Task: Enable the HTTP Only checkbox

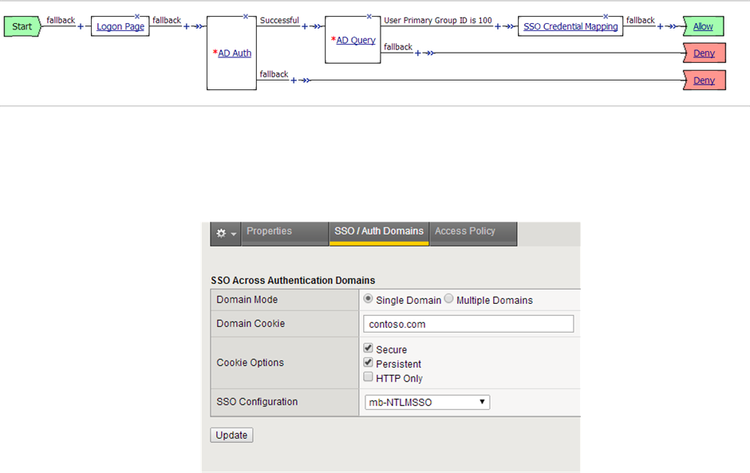Action: 369,377
